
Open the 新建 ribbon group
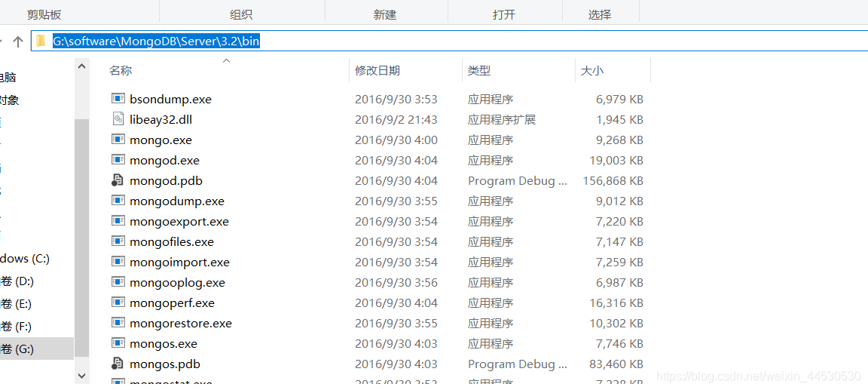[385, 15]
